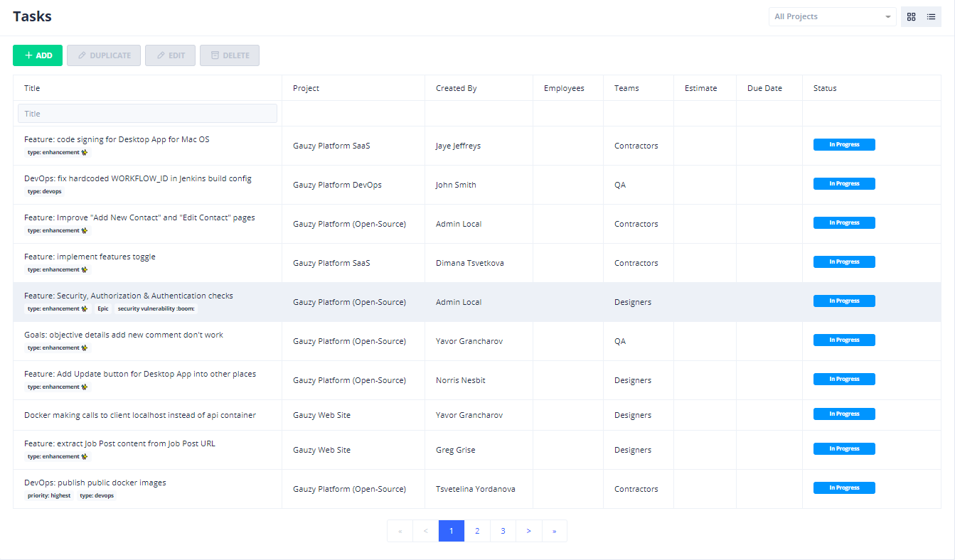Screen dimensions: 955x560
Task: Go to page 2 of tasks
Action: [477, 531]
